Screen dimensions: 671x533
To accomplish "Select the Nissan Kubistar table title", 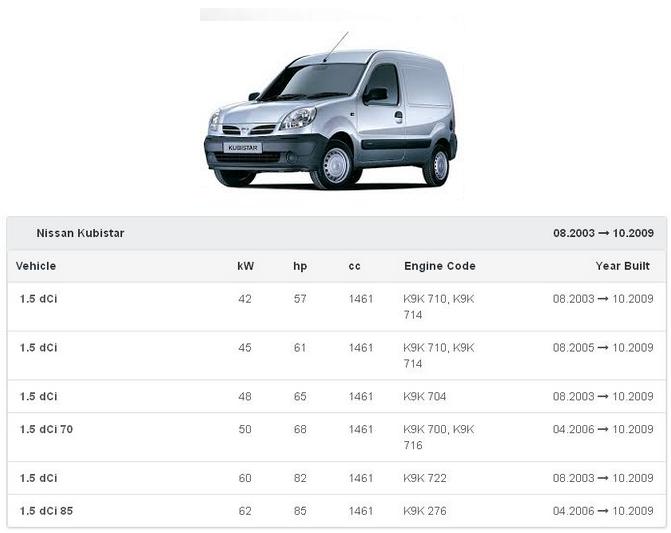I will point(80,233).
